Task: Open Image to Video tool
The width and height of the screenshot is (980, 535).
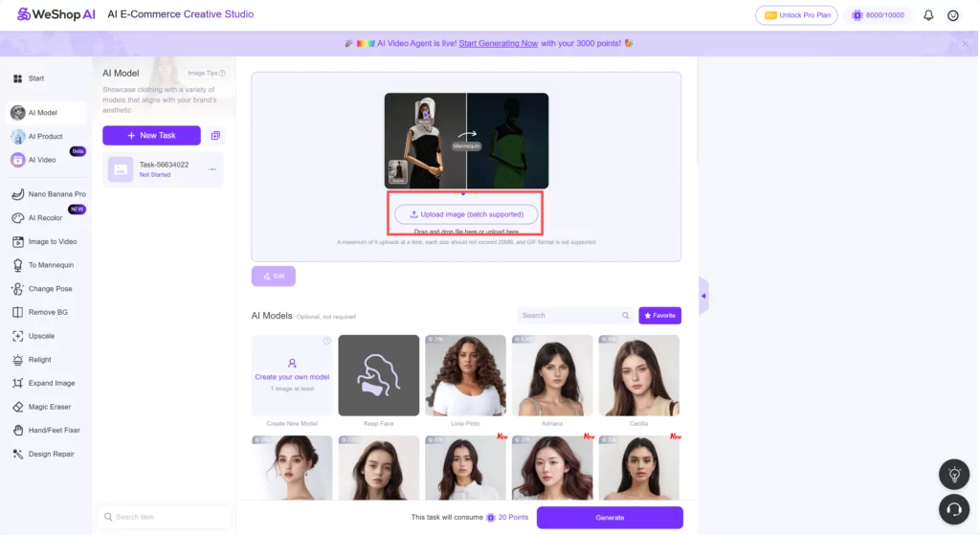Action: click(x=44, y=242)
